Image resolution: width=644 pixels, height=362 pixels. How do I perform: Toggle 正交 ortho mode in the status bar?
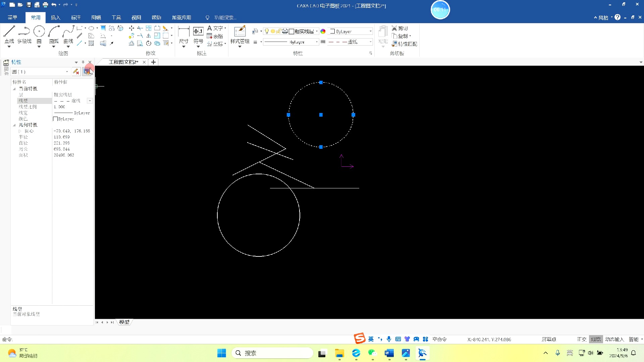tap(582, 339)
